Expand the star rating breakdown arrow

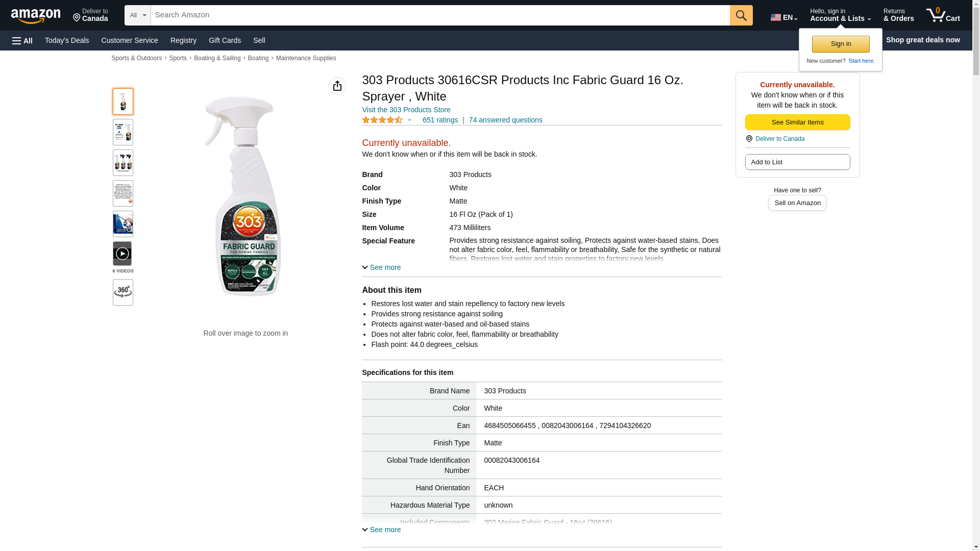pyautogui.click(x=409, y=120)
